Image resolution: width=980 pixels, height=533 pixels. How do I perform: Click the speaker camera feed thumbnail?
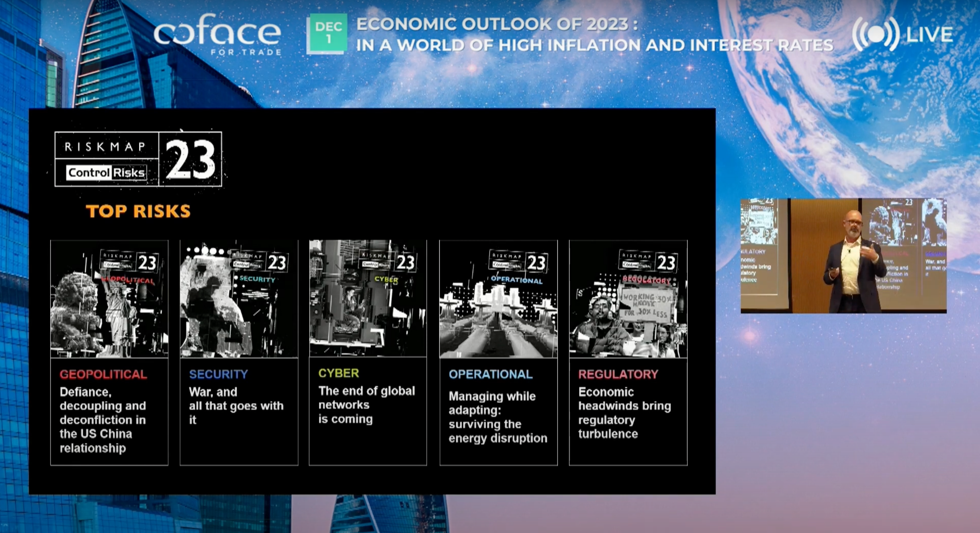(843, 255)
